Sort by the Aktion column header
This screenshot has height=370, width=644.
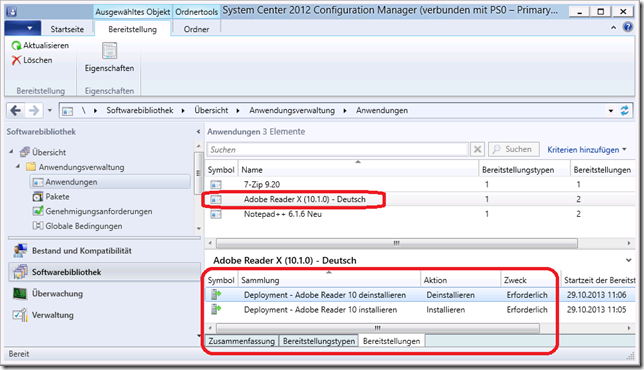(461, 280)
